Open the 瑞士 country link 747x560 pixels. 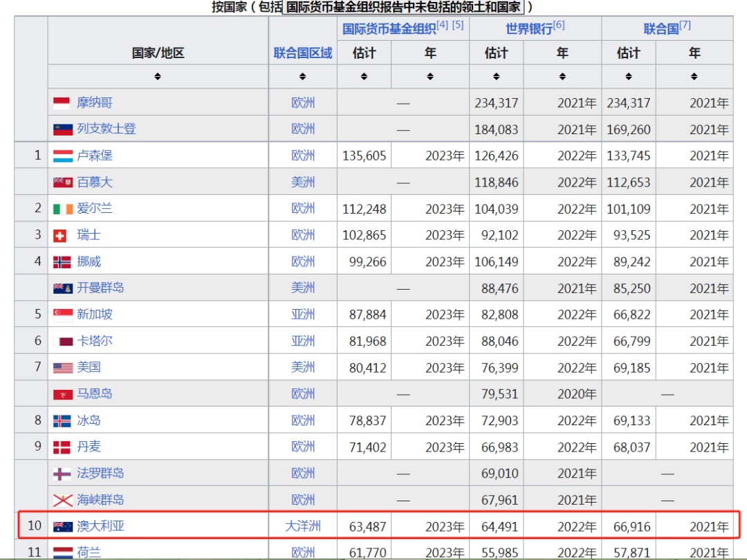click(89, 235)
